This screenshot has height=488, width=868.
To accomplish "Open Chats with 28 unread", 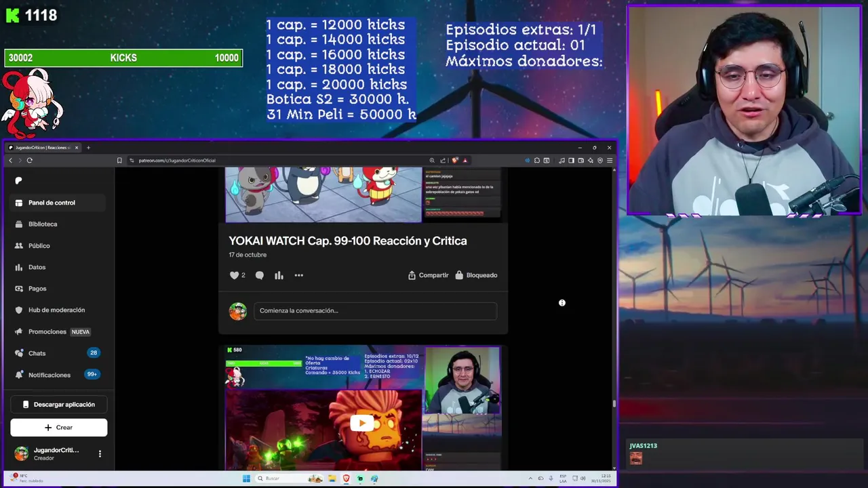I will point(58,353).
